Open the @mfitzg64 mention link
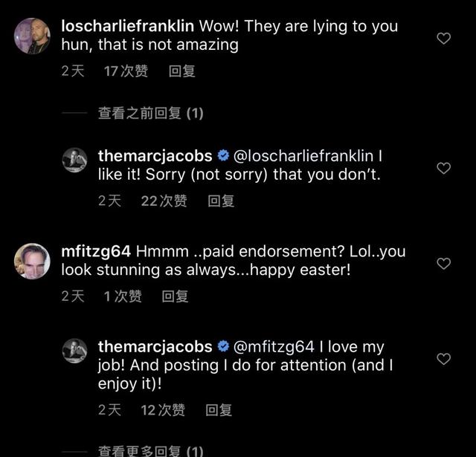476x457 pixels. pyautogui.click(x=274, y=347)
